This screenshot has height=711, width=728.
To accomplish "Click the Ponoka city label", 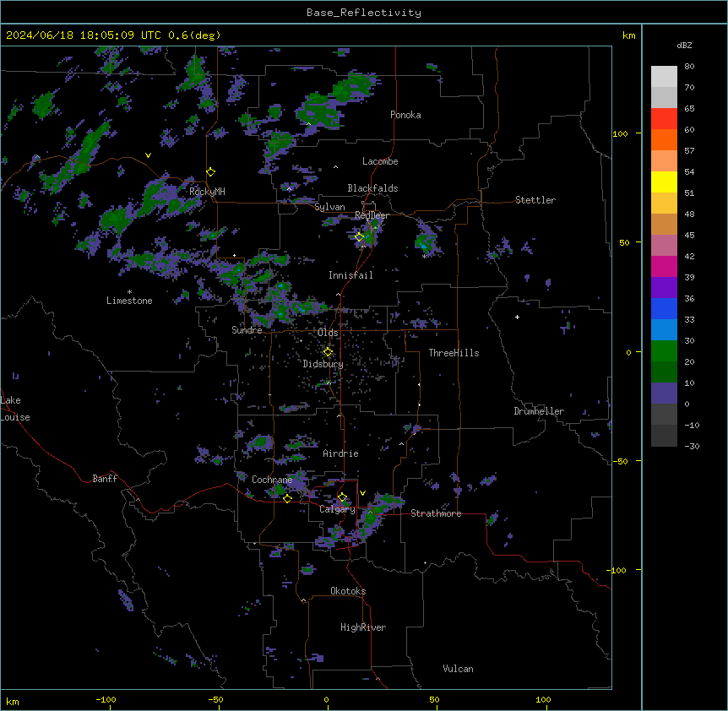I will click(405, 115).
